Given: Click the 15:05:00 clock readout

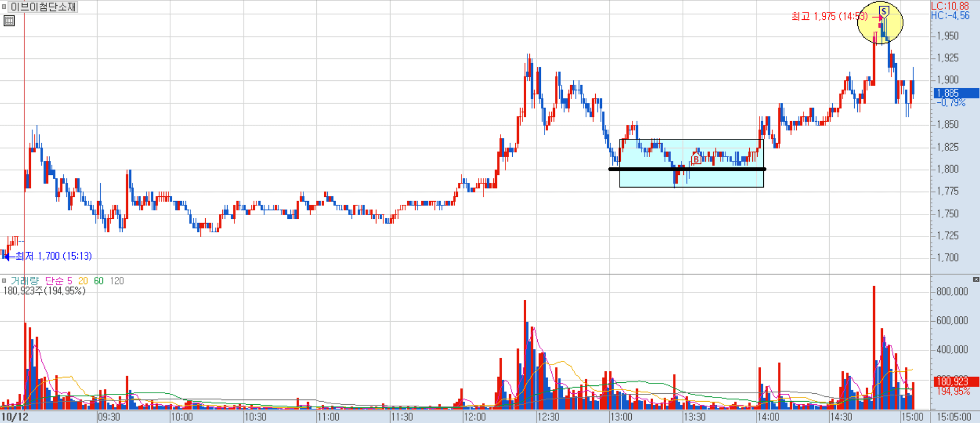Looking at the screenshot, I should point(954,417).
